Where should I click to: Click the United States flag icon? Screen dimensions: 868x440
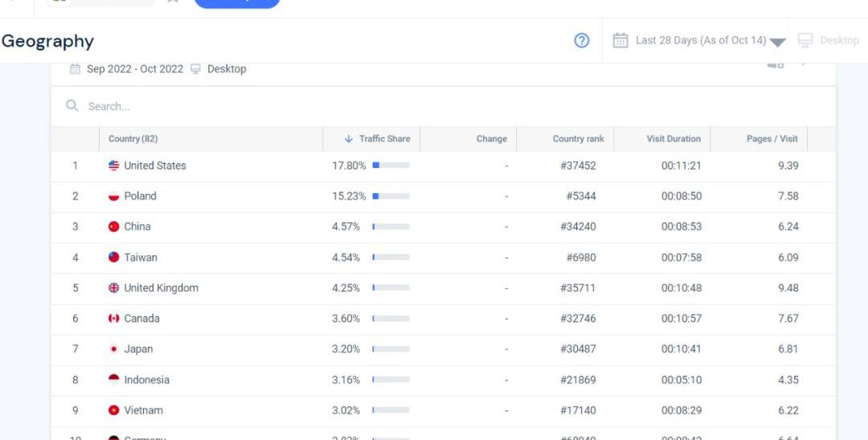click(x=114, y=166)
